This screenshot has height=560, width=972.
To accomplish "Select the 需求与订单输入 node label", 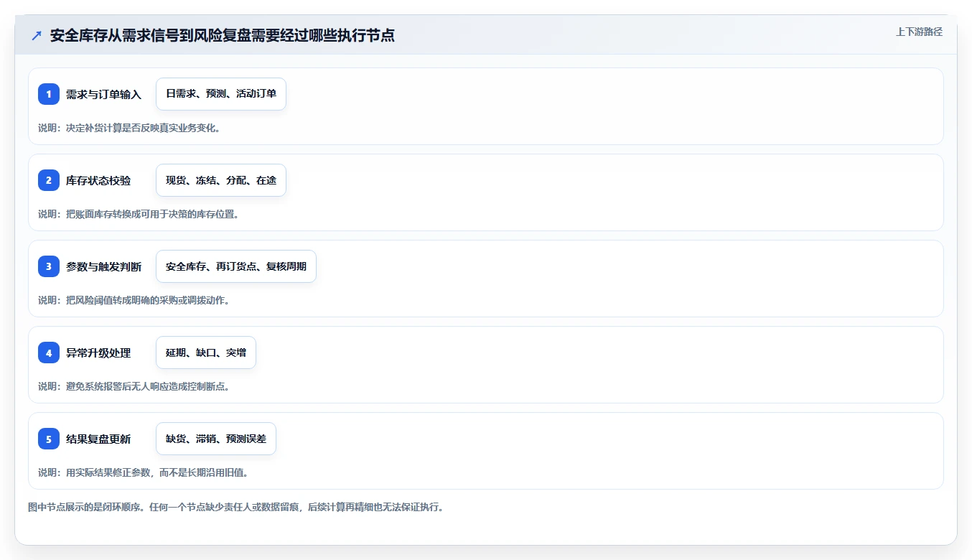I will [x=103, y=94].
